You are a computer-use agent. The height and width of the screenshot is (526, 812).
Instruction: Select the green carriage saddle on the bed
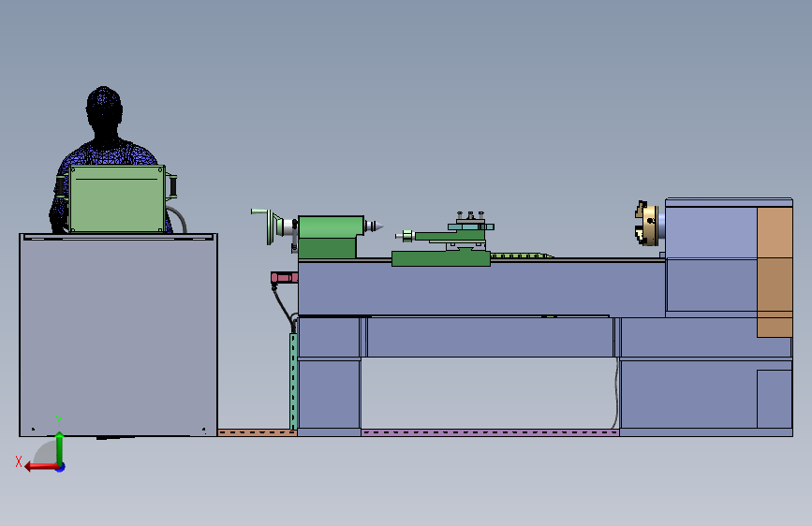(x=441, y=258)
